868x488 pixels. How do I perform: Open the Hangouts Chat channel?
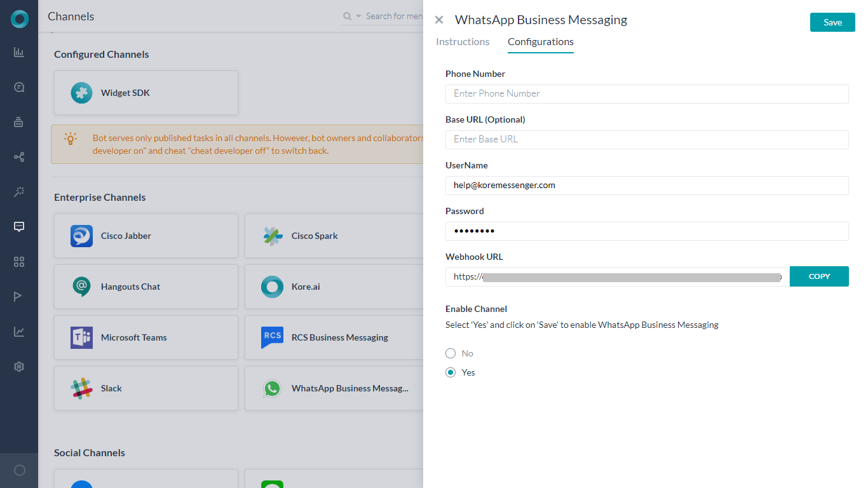click(146, 287)
